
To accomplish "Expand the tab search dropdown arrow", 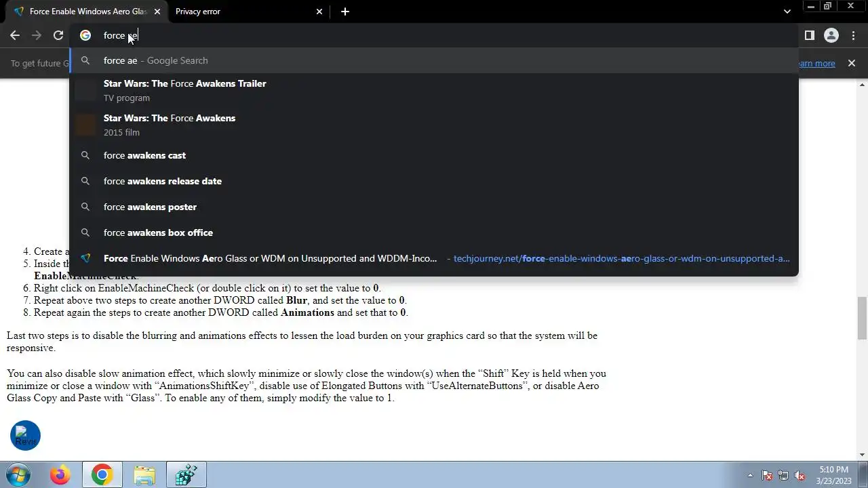I will tap(787, 12).
